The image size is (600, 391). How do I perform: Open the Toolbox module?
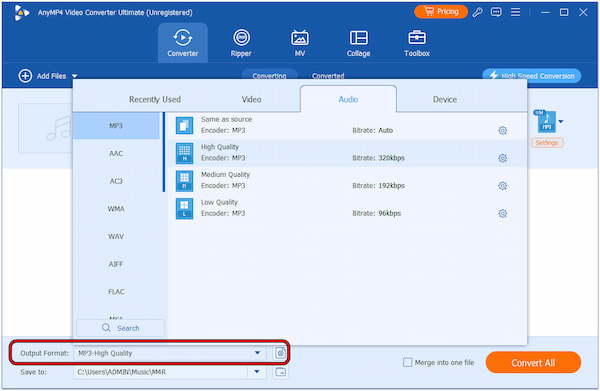(417, 43)
